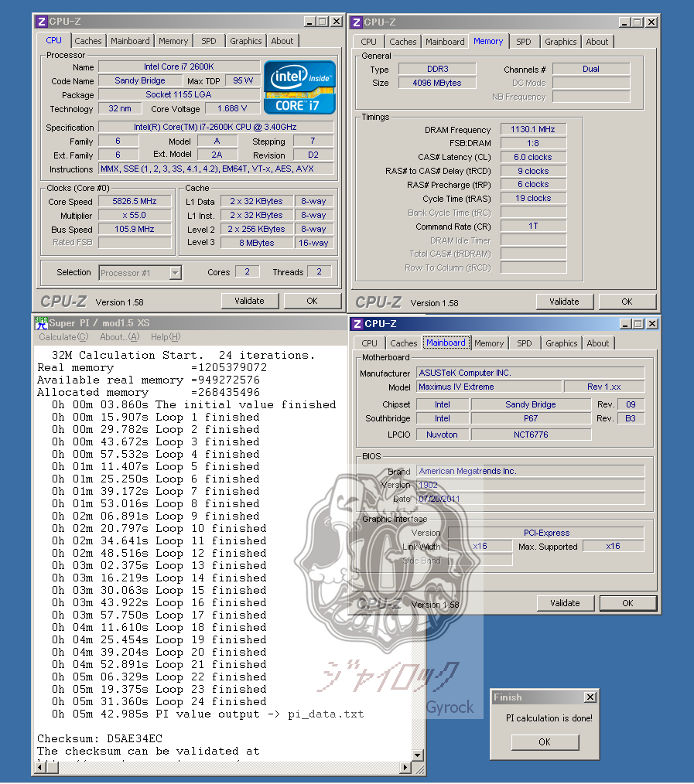694x784 pixels.
Task: Maximize the top-left CPU-Z window
Action: pos(323,22)
